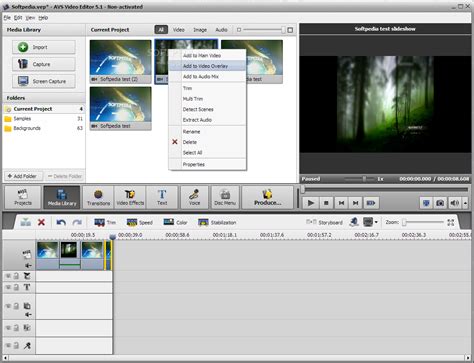
Task: Choose Rename in context menu
Action: pyautogui.click(x=207, y=132)
